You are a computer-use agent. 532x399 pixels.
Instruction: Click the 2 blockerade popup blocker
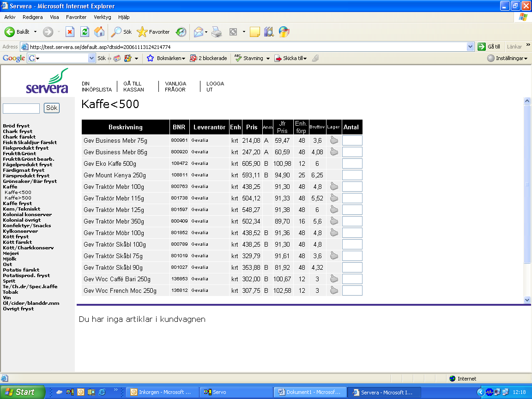[x=208, y=58]
